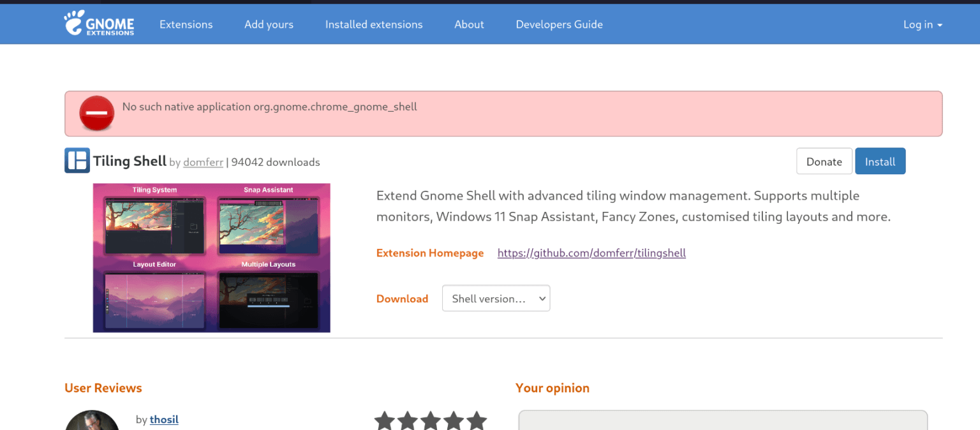980x430 pixels.
Task: Expand the Log in dropdown
Action: tap(923, 24)
